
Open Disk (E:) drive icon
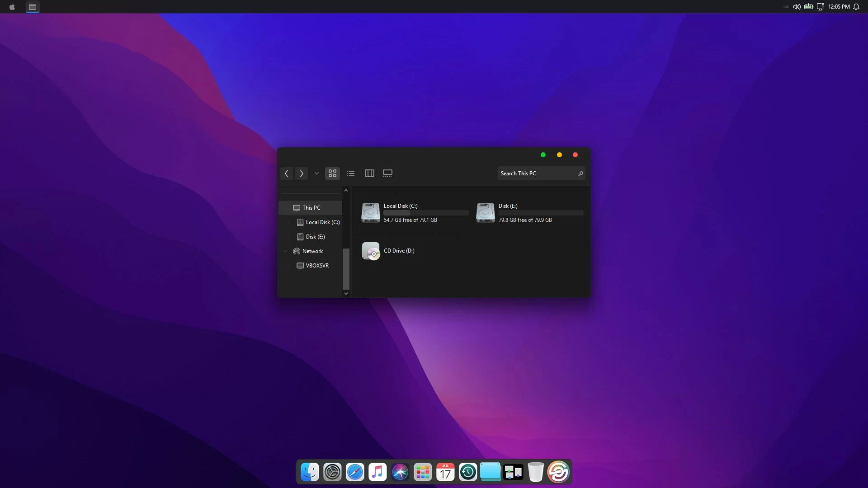[486, 212]
